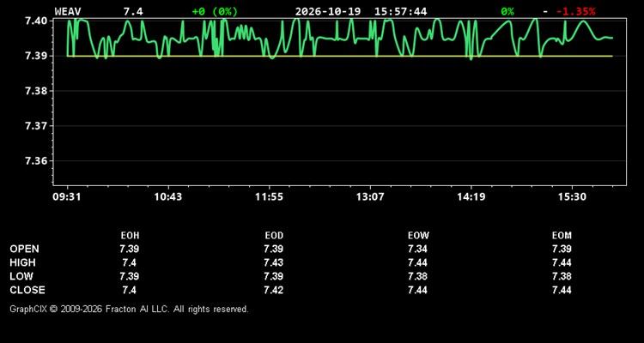Click the LOW row label
This screenshot has width=644, height=343.
[21, 276]
